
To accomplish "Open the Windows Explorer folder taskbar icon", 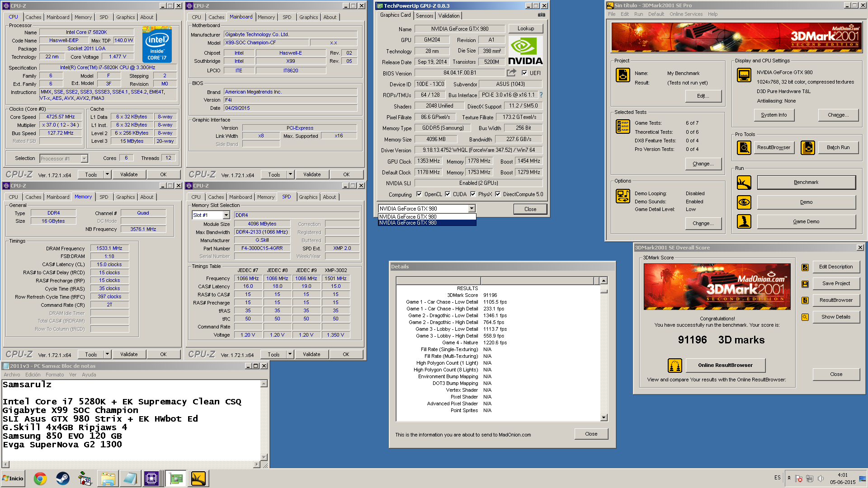I will point(108,479).
